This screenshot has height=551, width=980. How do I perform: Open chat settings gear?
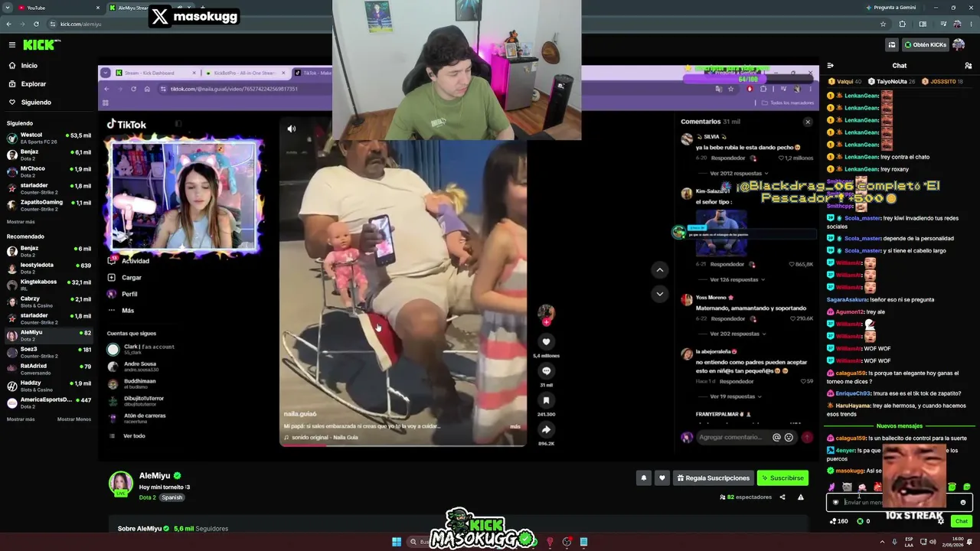pos(941,521)
